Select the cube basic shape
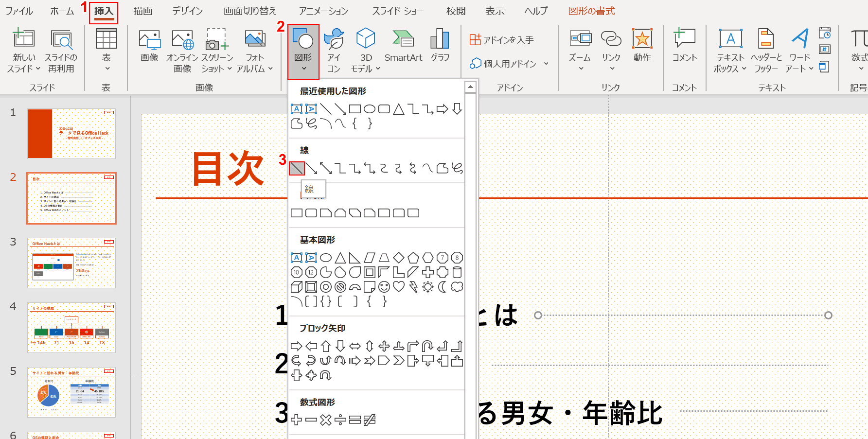868x439 pixels. tap(297, 287)
